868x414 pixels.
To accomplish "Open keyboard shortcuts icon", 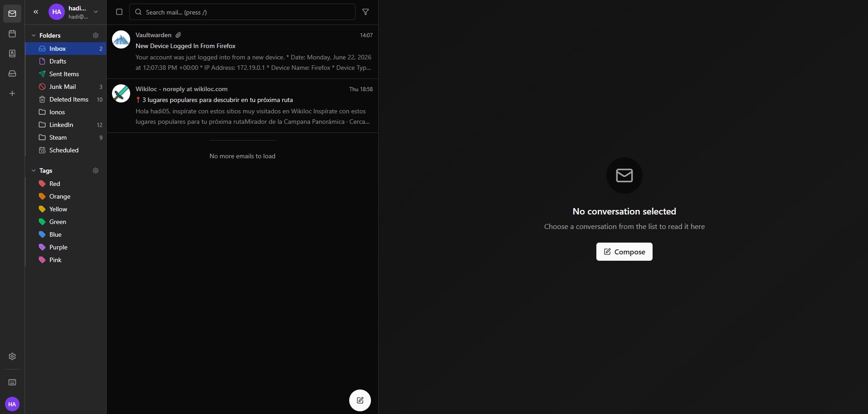I will coord(12,382).
